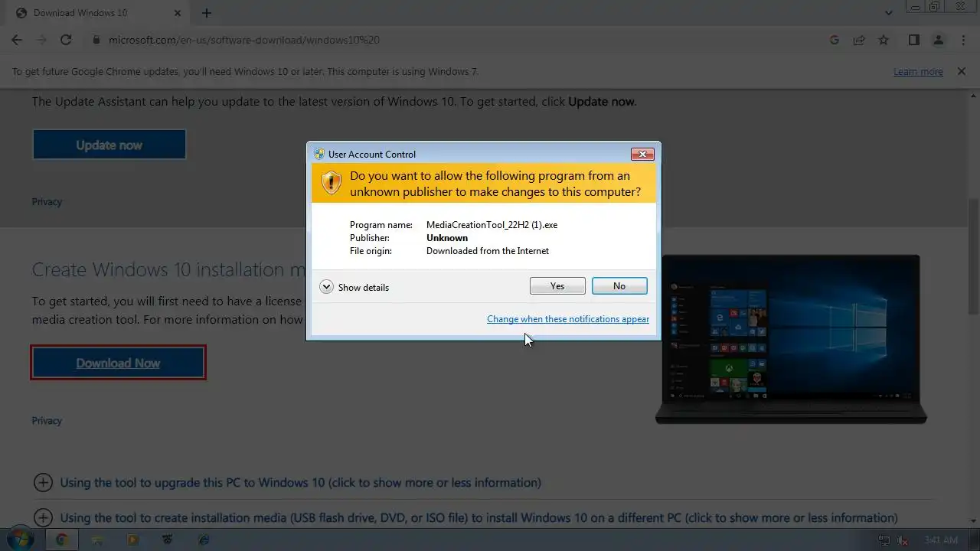980x551 pixels.
Task: Dismiss the Chrome update notification bar
Action: pyautogui.click(x=961, y=71)
